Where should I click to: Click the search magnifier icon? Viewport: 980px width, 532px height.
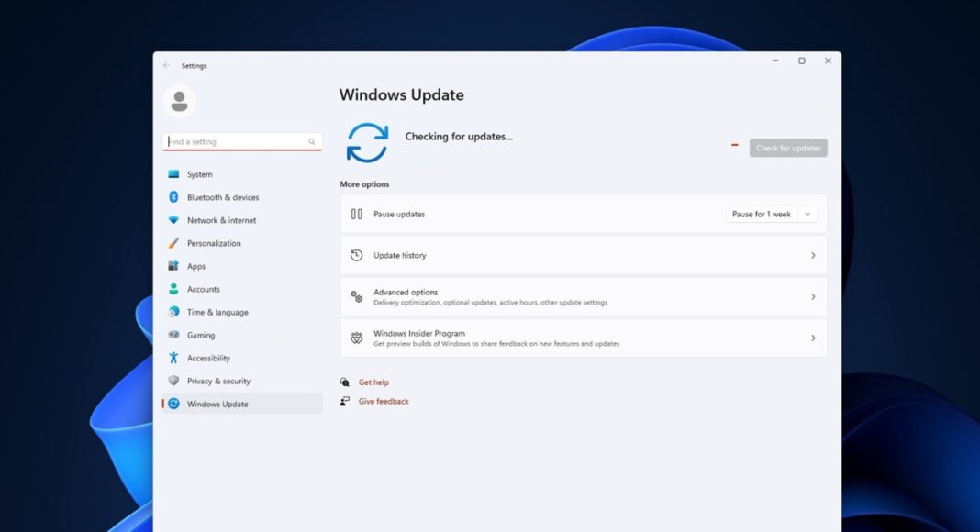coord(311,142)
